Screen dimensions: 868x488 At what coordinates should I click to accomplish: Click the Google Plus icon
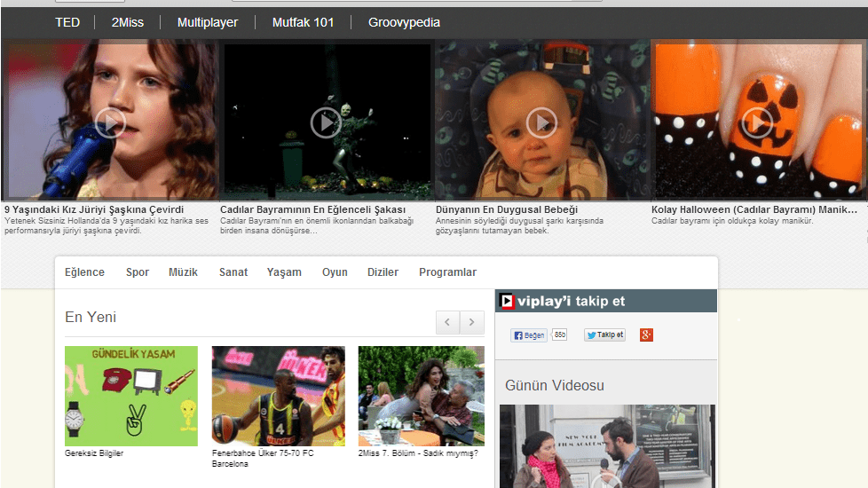point(646,335)
